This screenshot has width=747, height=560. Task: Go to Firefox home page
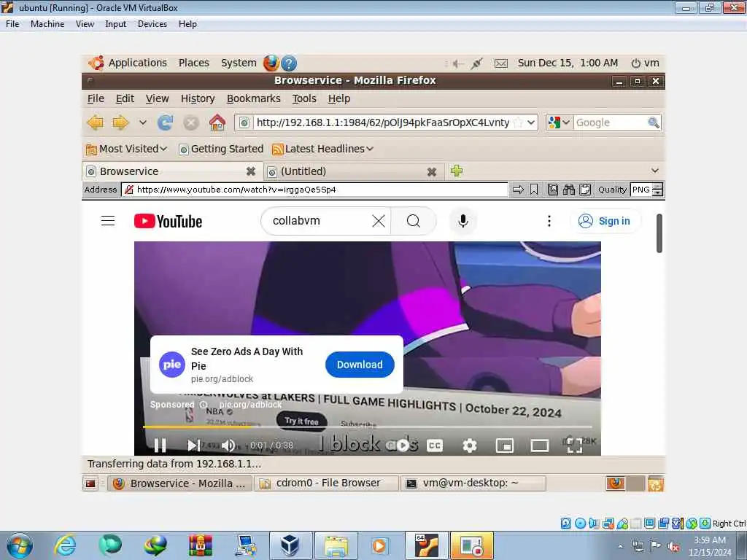tap(217, 122)
